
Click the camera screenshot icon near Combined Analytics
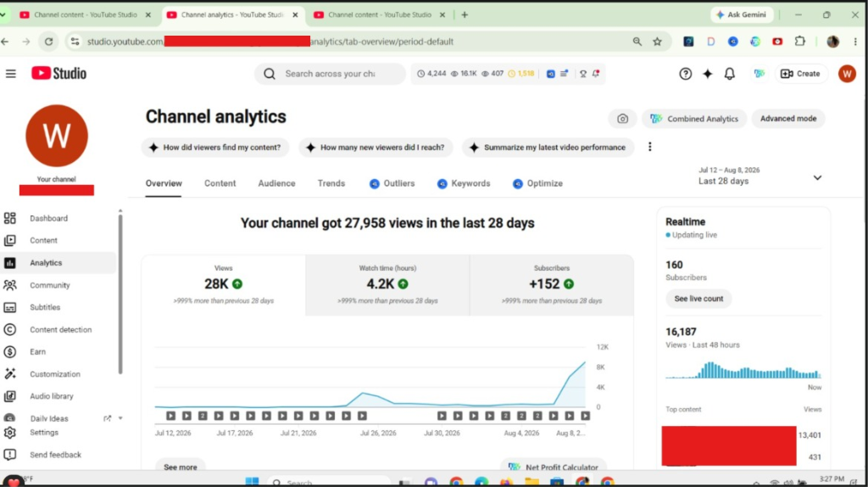pos(623,119)
